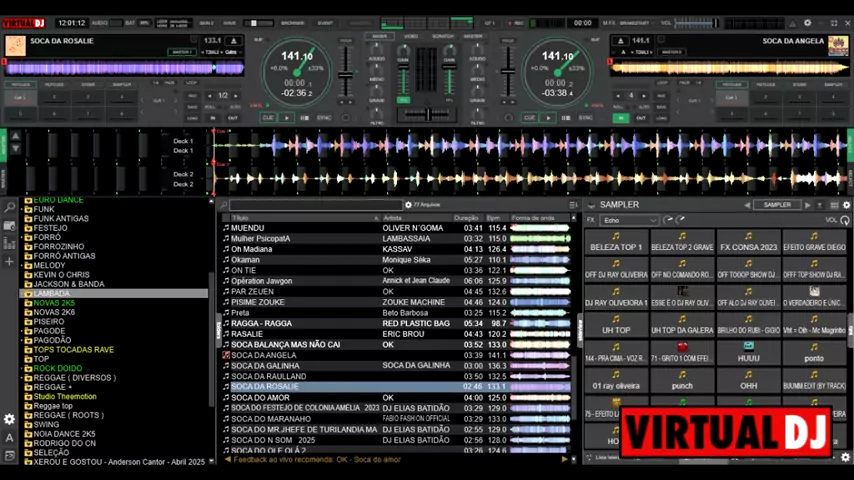Click the play button on left deck

point(286,118)
